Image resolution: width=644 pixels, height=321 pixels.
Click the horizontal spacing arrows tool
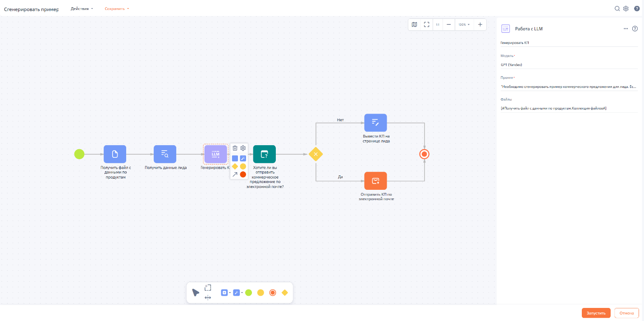coord(208,298)
